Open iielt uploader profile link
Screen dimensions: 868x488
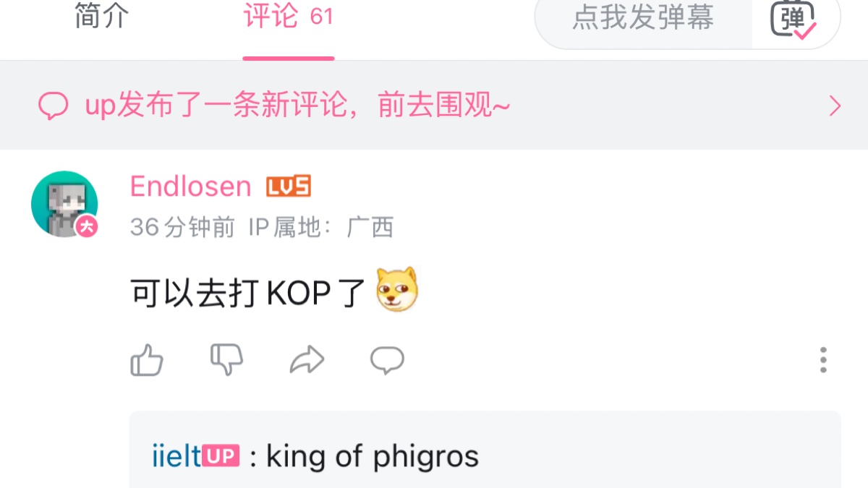pyautogui.click(x=176, y=456)
